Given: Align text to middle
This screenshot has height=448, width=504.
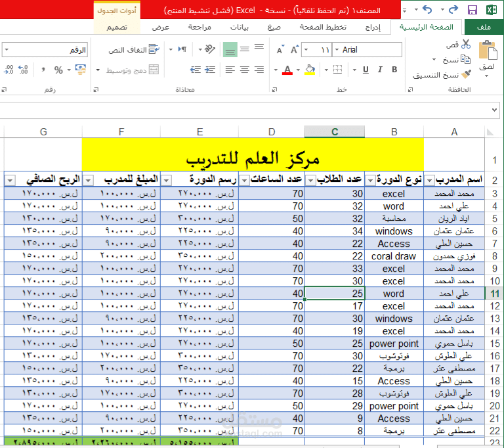Looking at the screenshot, I should coord(245,49).
